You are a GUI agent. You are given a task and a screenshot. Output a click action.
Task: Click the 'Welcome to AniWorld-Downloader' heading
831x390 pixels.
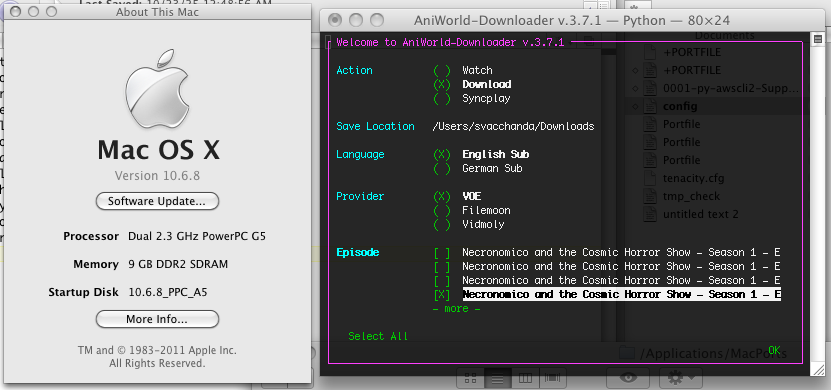(x=450, y=42)
